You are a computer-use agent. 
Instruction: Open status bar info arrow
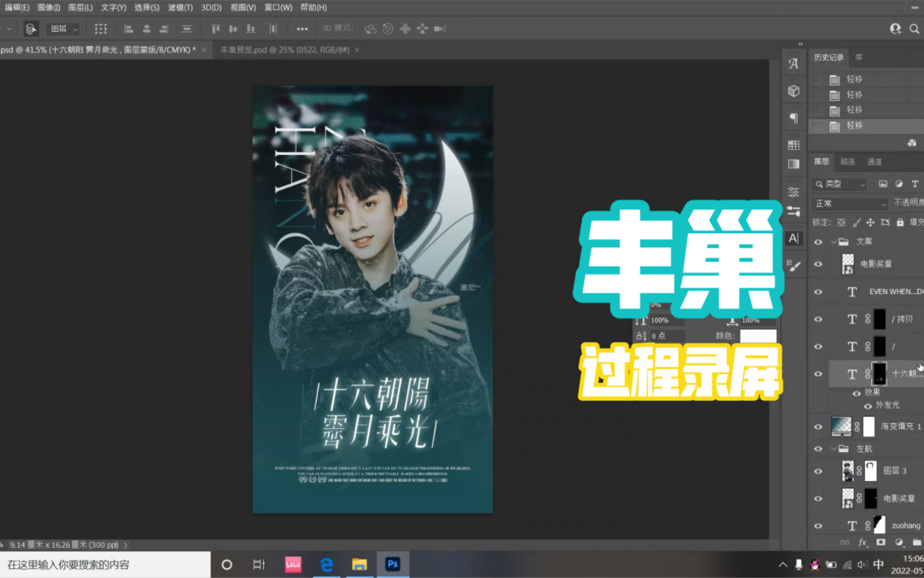tap(126, 545)
